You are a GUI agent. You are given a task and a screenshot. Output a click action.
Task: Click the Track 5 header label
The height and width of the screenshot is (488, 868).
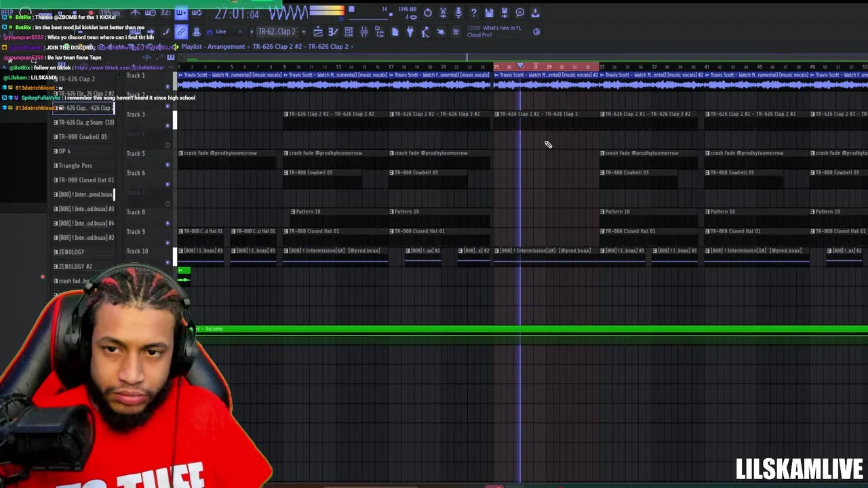click(x=136, y=153)
